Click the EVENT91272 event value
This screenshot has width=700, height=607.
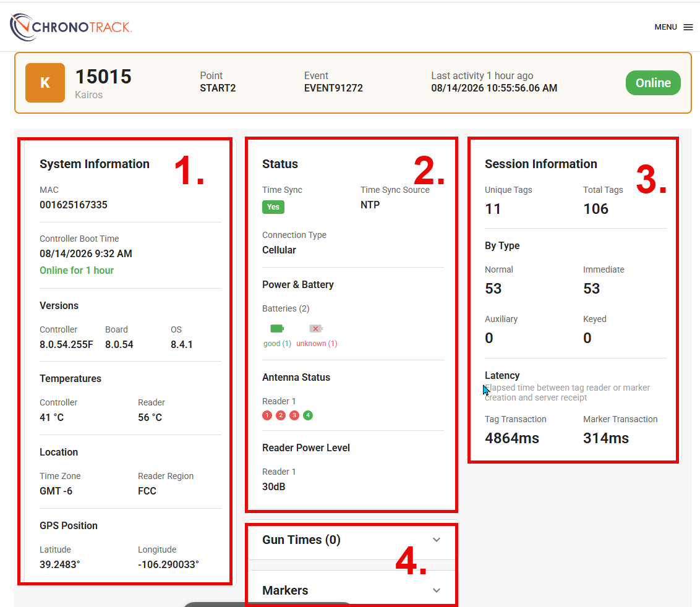click(x=333, y=88)
